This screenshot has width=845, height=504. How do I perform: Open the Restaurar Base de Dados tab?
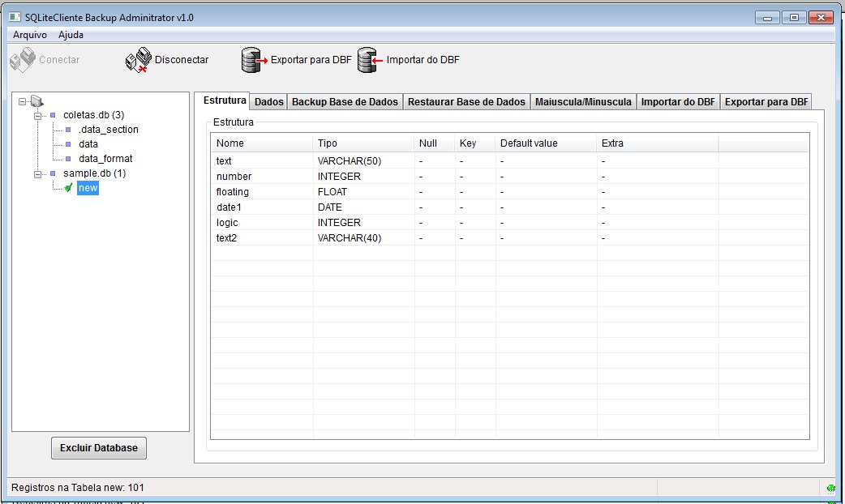pos(466,102)
